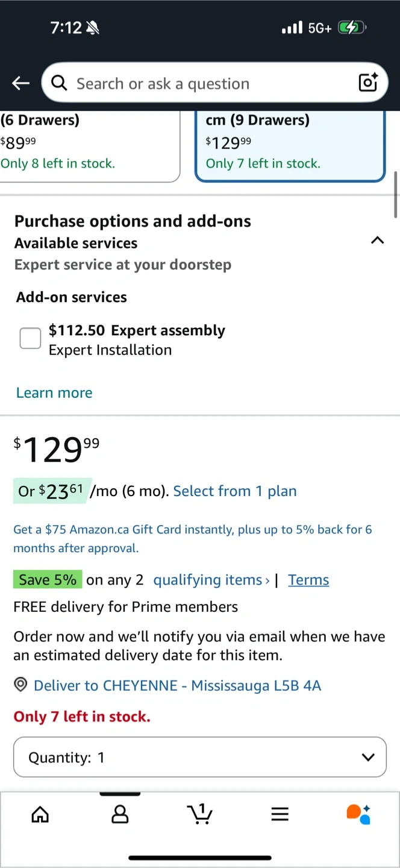The image size is (400, 868).
Task: Open the Quantity dropdown
Action: pos(199,757)
